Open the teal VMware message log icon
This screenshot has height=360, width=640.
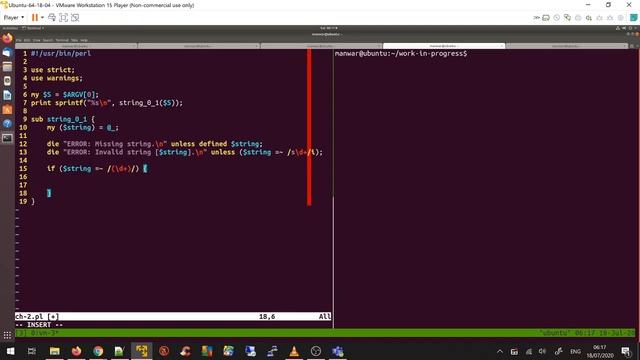pyautogui.click(x=633, y=18)
